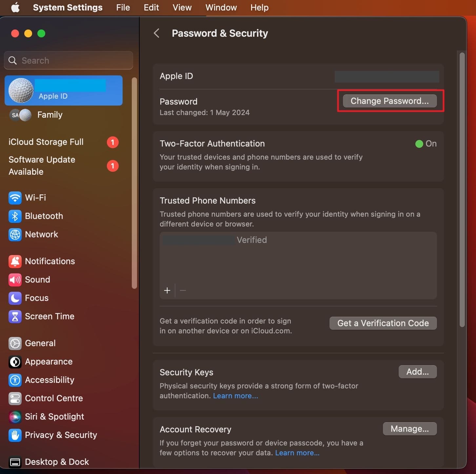Click the Apple ID golf ball avatar
This screenshot has width=476, height=474.
coord(21,90)
